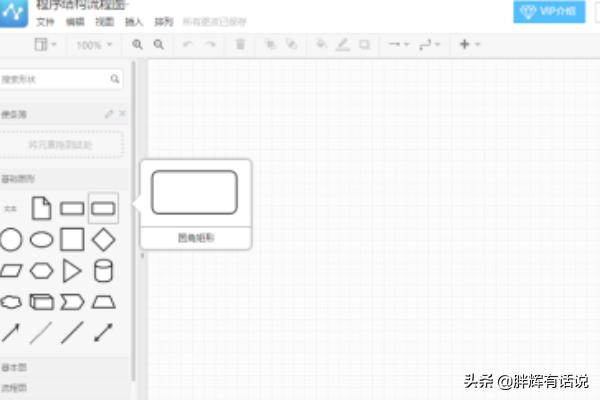Select the single-headed arrow line

[11, 333]
